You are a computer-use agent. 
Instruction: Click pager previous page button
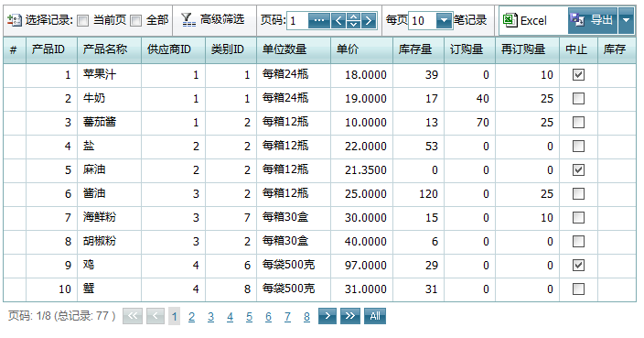pyautogui.click(x=156, y=316)
